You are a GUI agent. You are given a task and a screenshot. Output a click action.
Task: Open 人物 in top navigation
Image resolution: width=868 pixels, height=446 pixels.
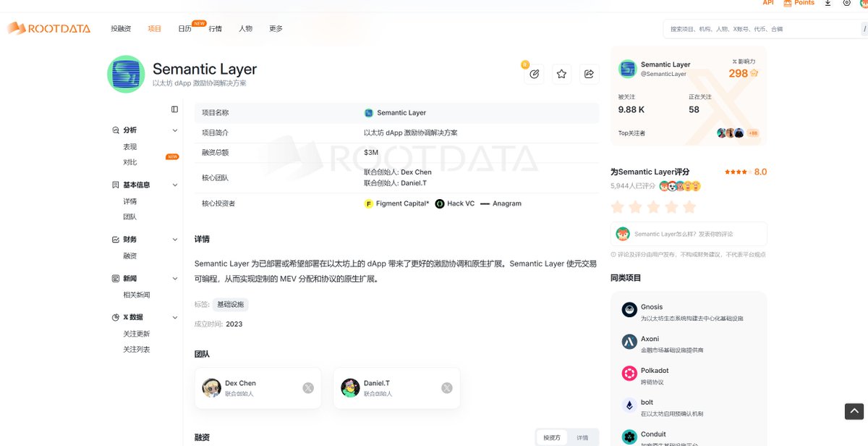(246, 29)
